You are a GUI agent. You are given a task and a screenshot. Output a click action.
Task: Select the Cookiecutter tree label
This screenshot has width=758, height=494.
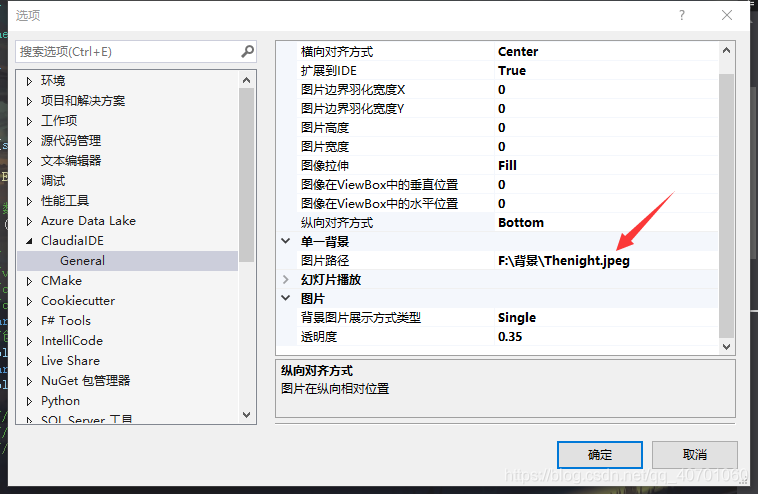click(78, 301)
